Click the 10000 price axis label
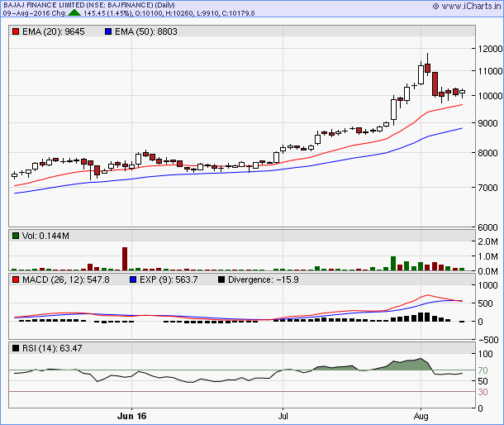Screen dimensions: 504x425 tap(490, 96)
